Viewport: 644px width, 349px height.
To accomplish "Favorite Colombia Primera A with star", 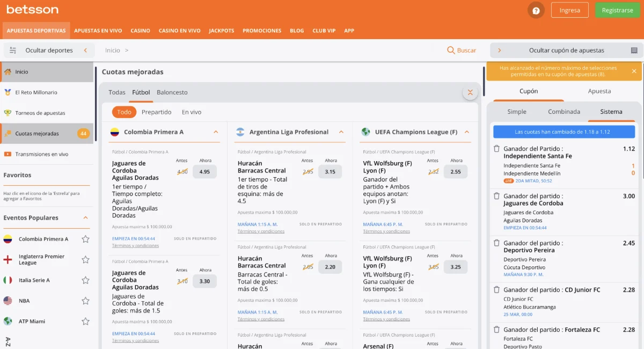I will tap(85, 239).
